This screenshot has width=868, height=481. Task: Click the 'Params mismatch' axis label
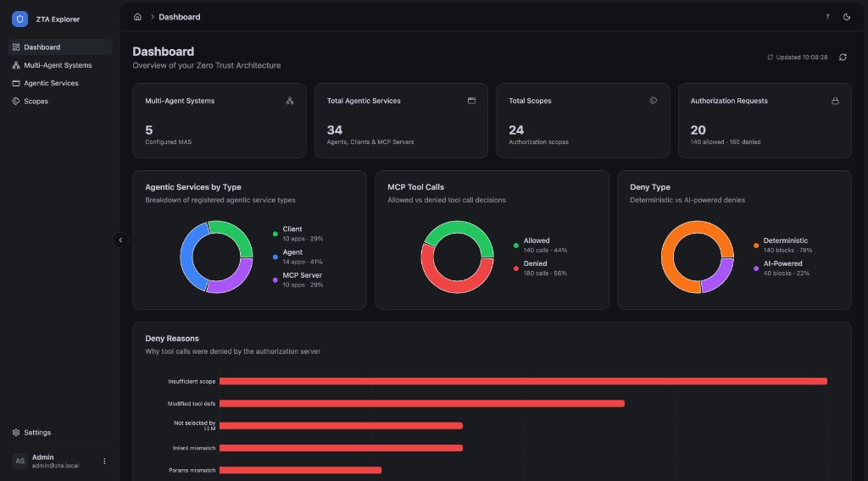click(x=192, y=471)
